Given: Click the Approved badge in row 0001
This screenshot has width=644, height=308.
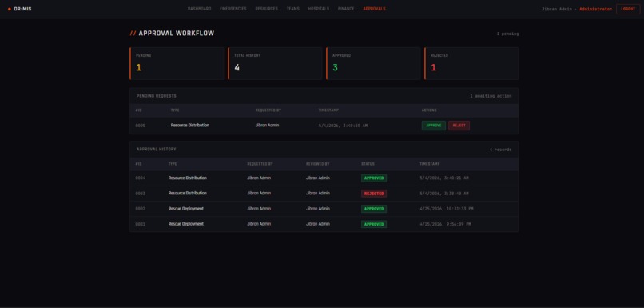Looking at the screenshot, I should coord(374,225).
